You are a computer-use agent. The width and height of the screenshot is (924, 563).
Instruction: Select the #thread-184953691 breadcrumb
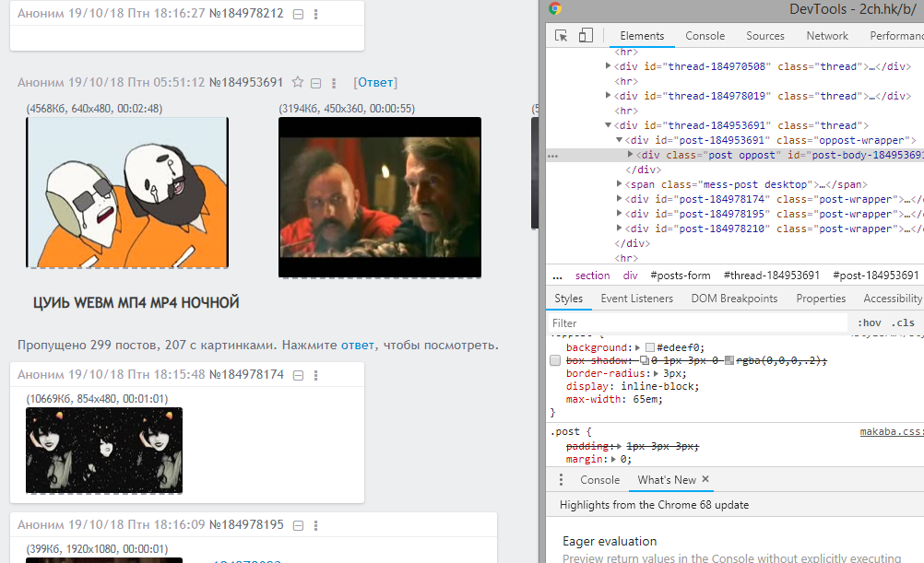pos(771,276)
